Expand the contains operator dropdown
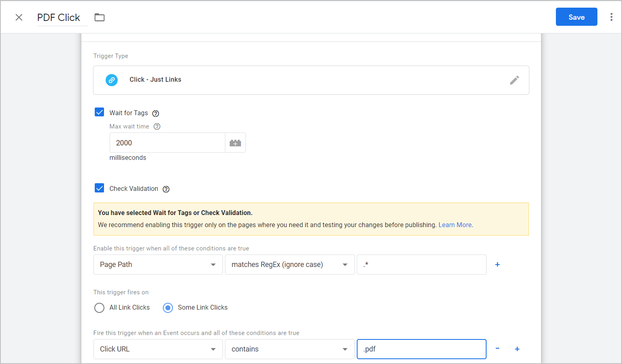 pyautogui.click(x=289, y=349)
